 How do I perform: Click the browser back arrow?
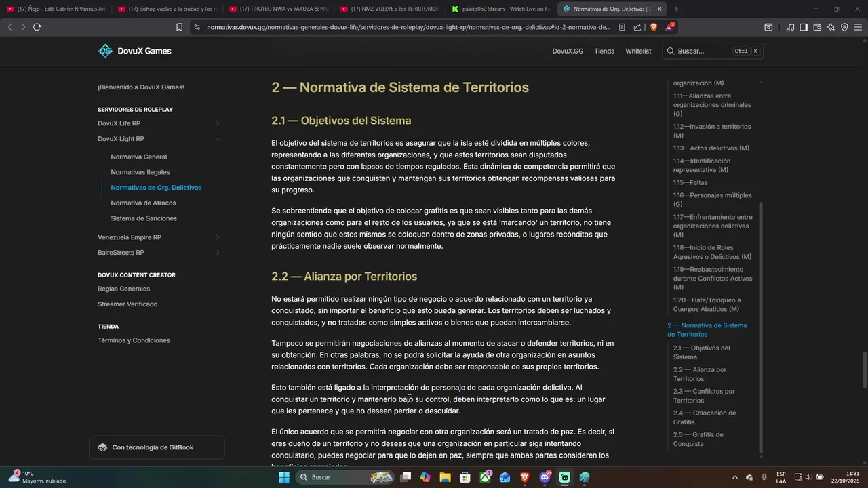(9, 27)
